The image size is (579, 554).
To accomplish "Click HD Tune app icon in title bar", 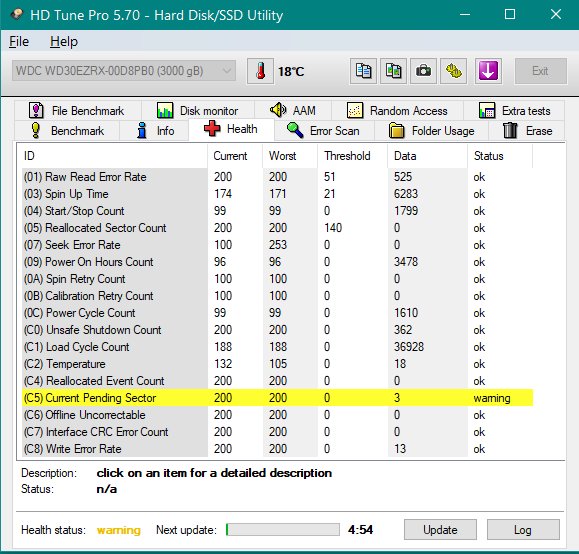I will coord(16,15).
